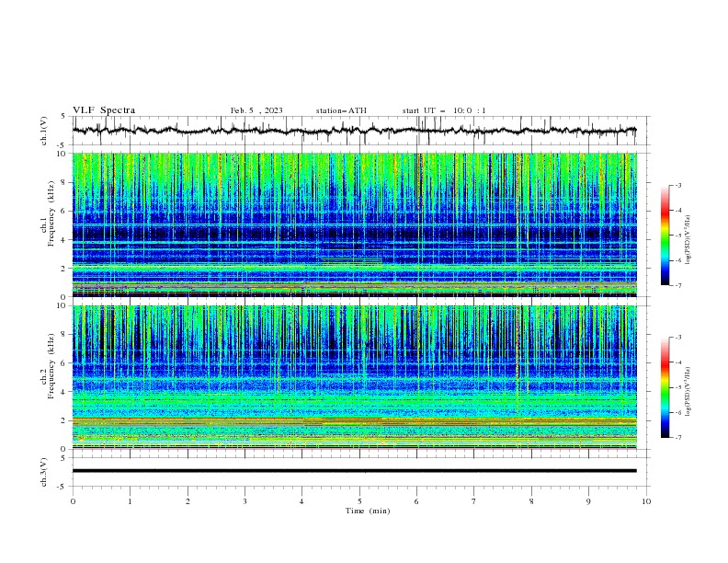Screen dimensions: 728x563
Task: Click the 'VLF Spectra' title text
Action: [104, 110]
